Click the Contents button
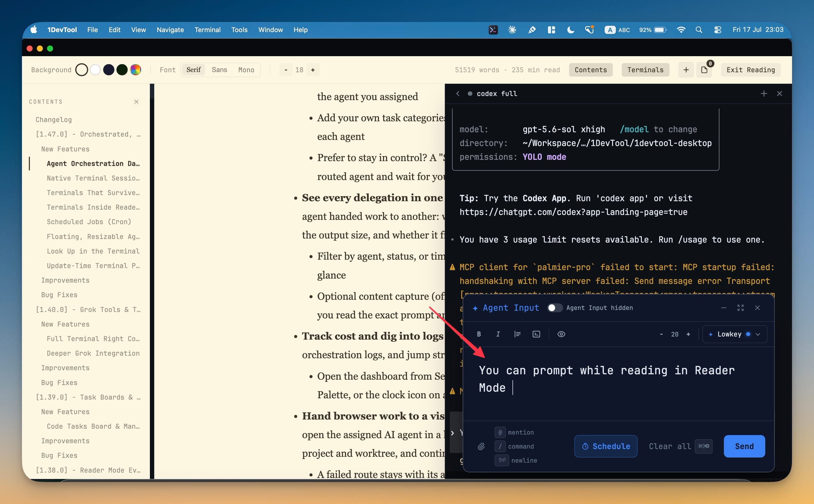Image resolution: width=814 pixels, height=504 pixels. pos(590,70)
